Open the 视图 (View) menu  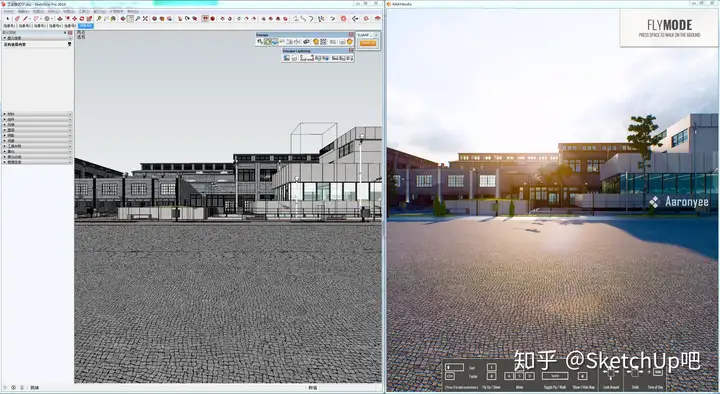[x=39, y=11]
